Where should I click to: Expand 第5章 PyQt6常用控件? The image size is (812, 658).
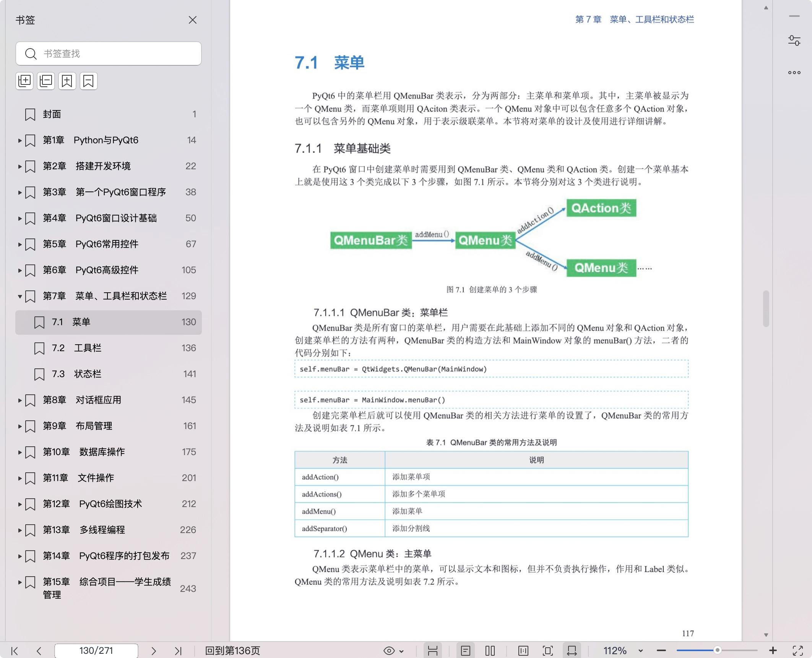(x=19, y=245)
